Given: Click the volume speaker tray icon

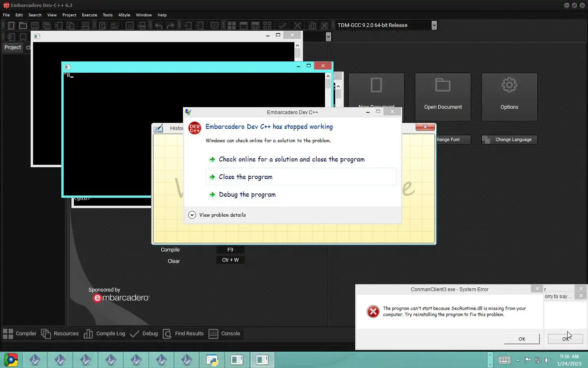Looking at the screenshot, I should [x=547, y=360].
